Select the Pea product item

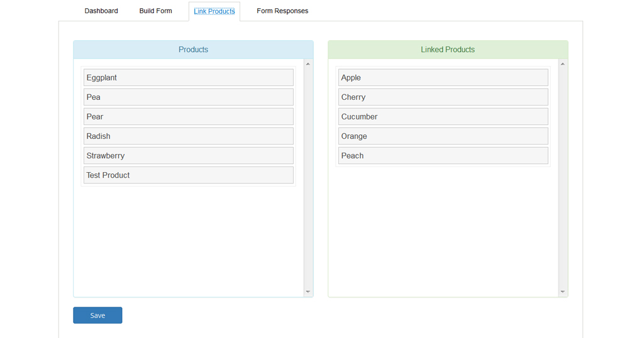tap(189, 97)
